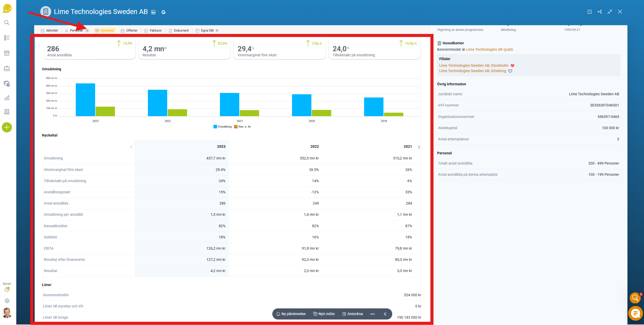This screenshot has height=325, width=644.
Task: Open the orange chat search bubble
Action: pos(635,298)
